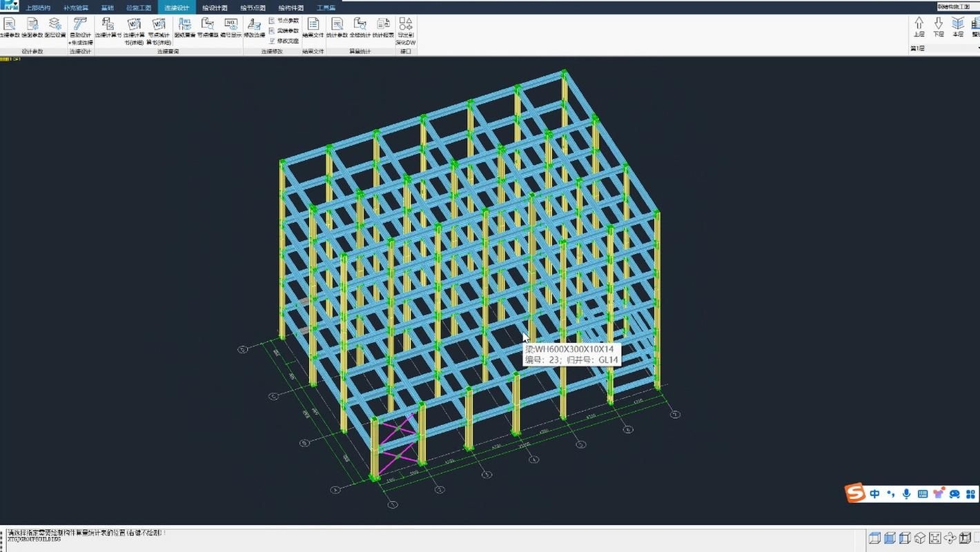The image size is (980, 552).
Task: Switch to the 绘设计图 tab
Action: tap(215, 8)
